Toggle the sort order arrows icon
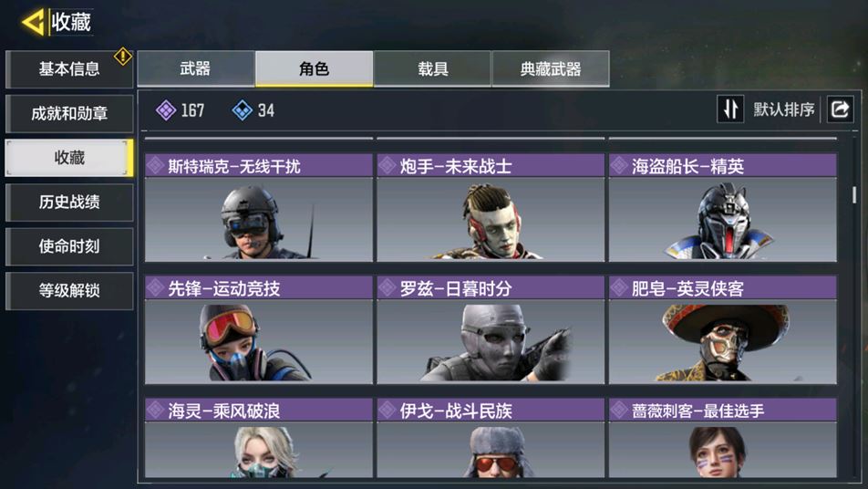The width and height of the screenshot is (868, 489). tap(730, 109)
